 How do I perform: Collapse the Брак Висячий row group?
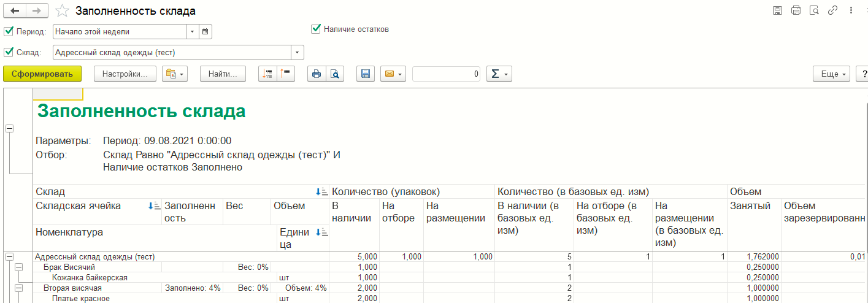click(x=18, y=267)
